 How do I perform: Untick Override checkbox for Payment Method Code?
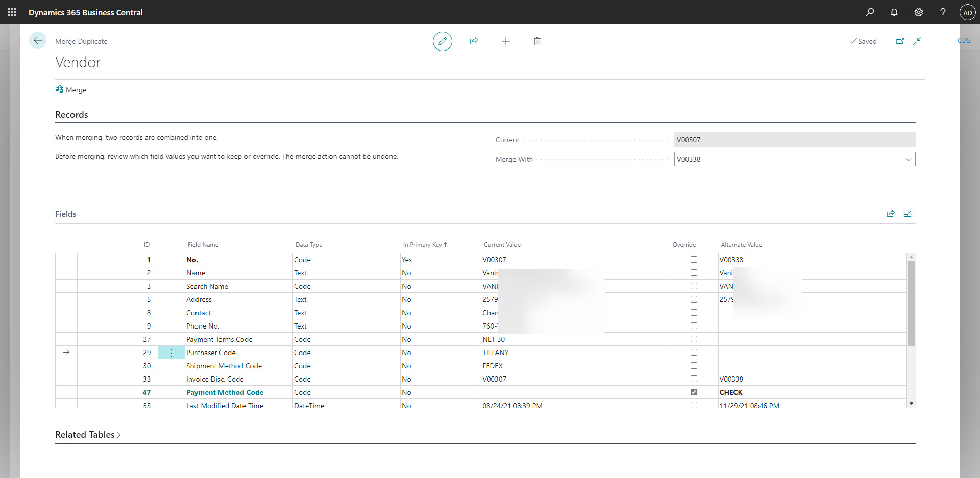tap(694, 392)
